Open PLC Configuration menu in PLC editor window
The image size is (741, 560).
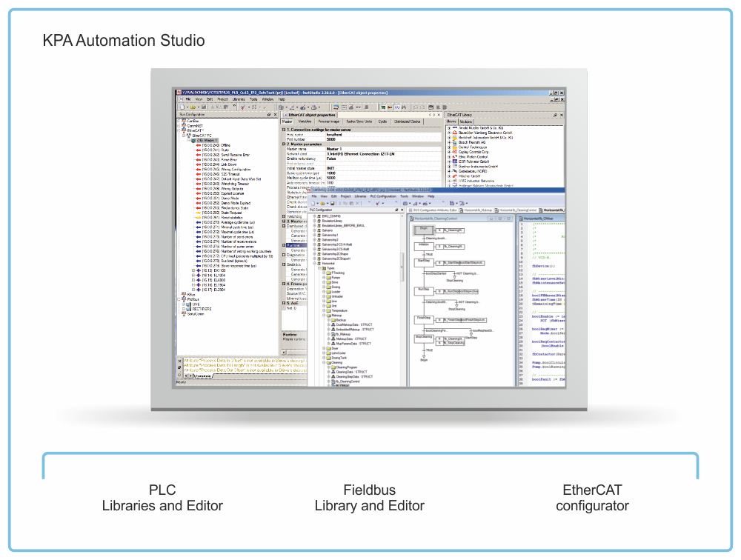[x=383, y=196]
